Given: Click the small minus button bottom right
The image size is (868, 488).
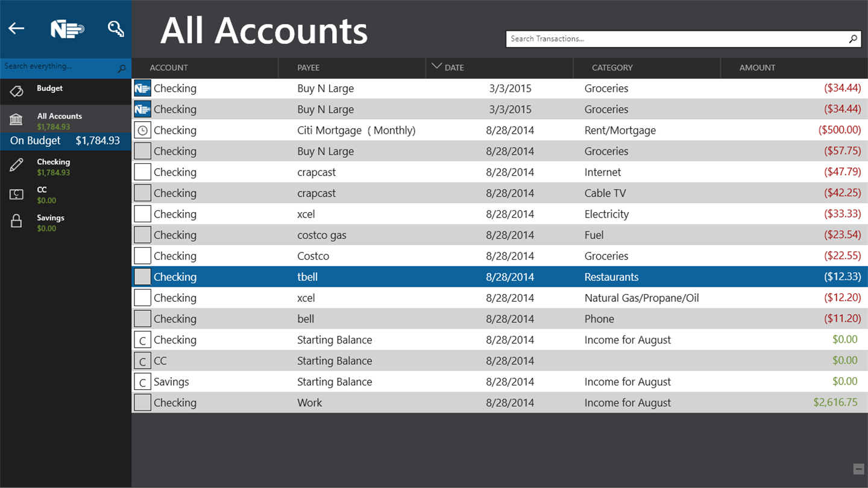Looking at the screenshot, I should coord(858,469).
